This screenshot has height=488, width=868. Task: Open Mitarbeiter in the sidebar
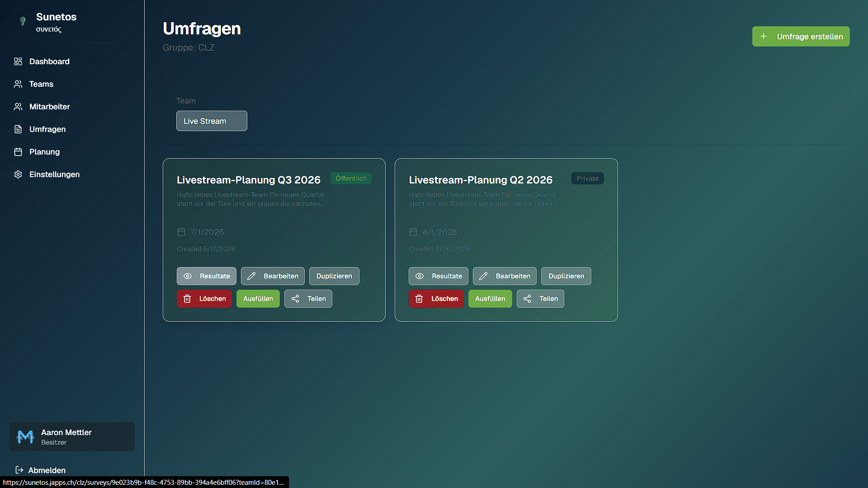[x=72, y=107]
